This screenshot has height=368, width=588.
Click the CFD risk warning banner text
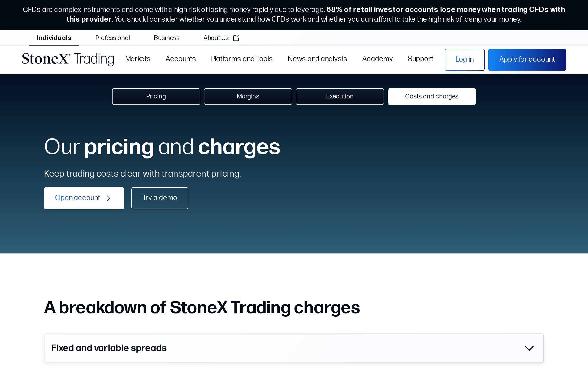point(294,14)
